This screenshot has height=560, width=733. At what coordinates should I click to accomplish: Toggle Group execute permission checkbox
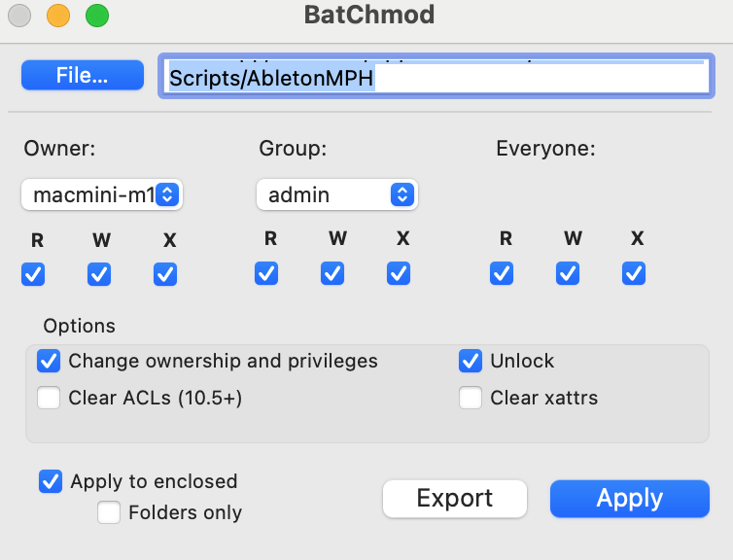pyautogui.click(x=399, y=273)
